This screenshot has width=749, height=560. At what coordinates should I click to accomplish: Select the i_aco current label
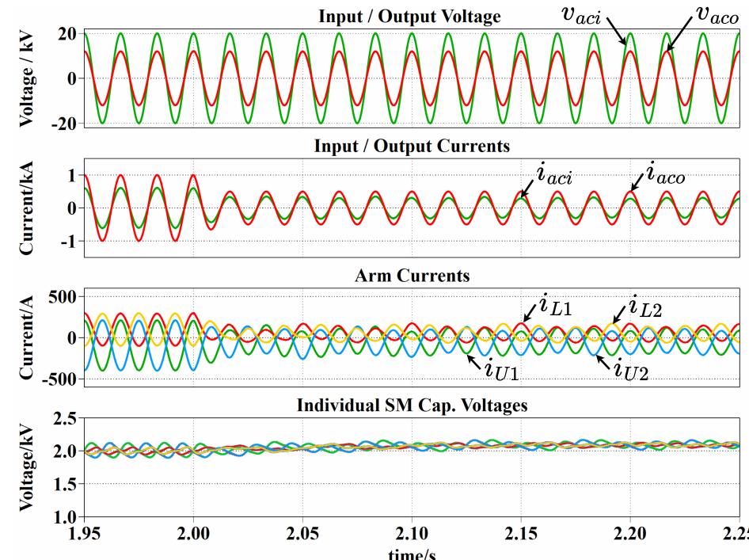coord(665,174)
